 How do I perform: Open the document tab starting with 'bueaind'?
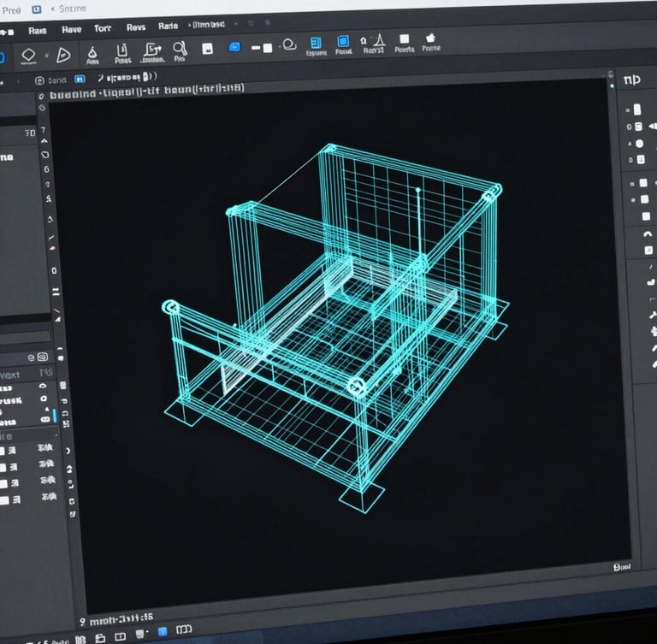[x=146, y=91]
